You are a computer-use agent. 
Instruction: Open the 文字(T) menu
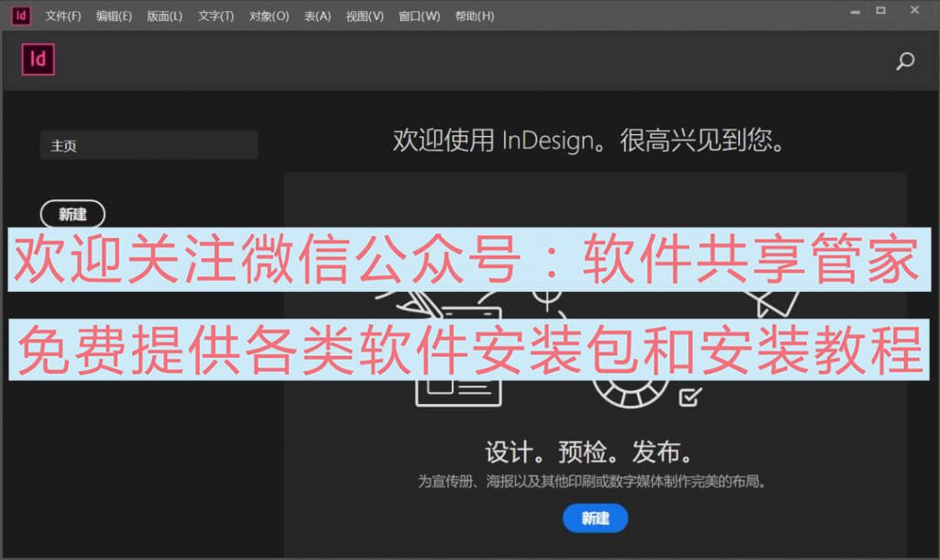click(216, 17)
